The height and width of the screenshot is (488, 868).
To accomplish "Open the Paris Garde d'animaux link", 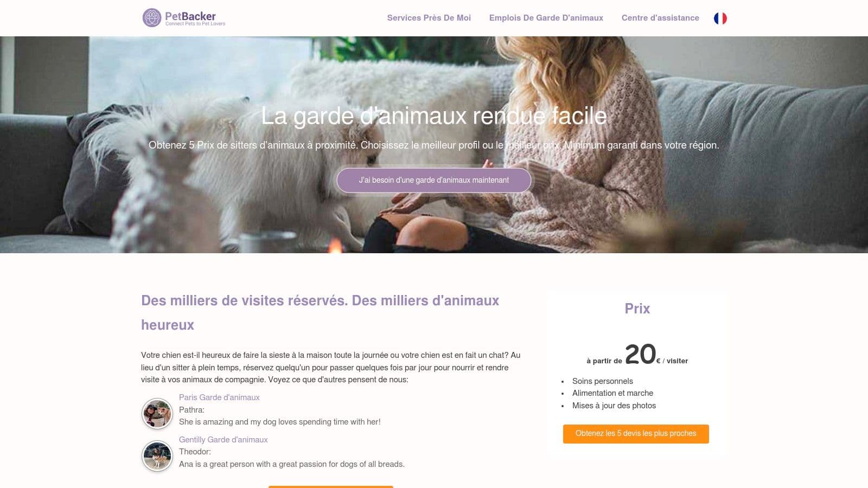I will pos(219,397).
